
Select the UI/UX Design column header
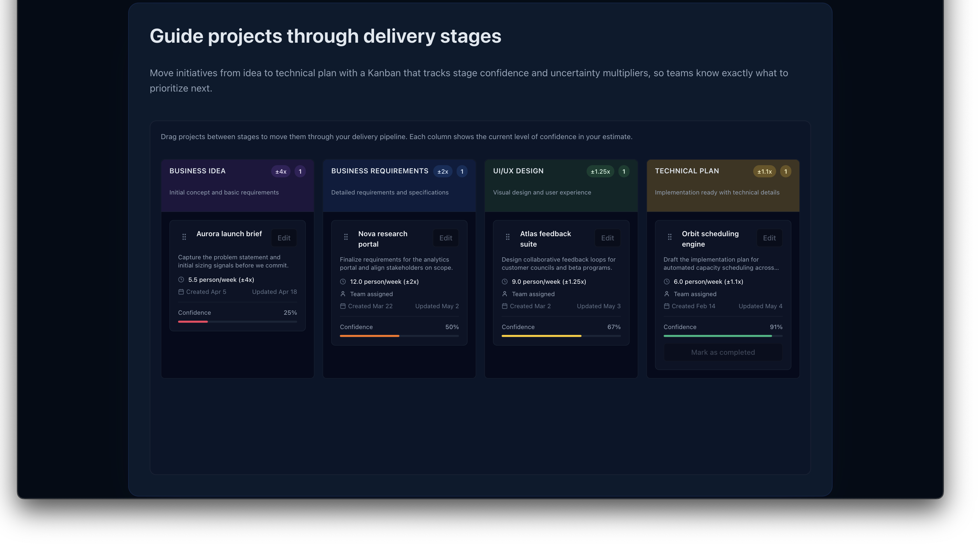(518, 171)
